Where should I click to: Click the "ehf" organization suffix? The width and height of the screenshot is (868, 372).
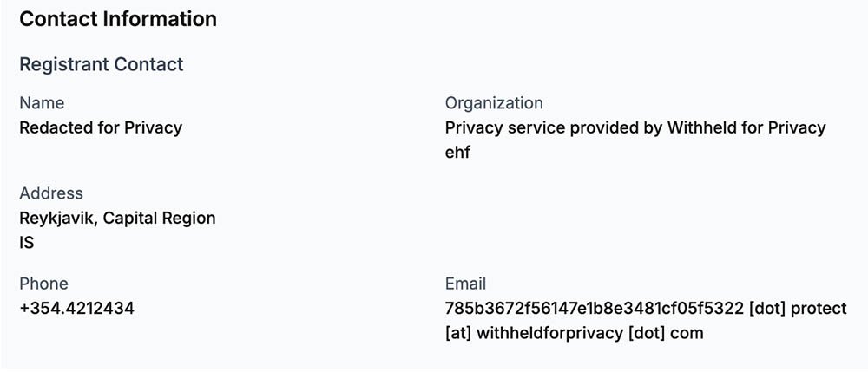[x=457, y=153]
